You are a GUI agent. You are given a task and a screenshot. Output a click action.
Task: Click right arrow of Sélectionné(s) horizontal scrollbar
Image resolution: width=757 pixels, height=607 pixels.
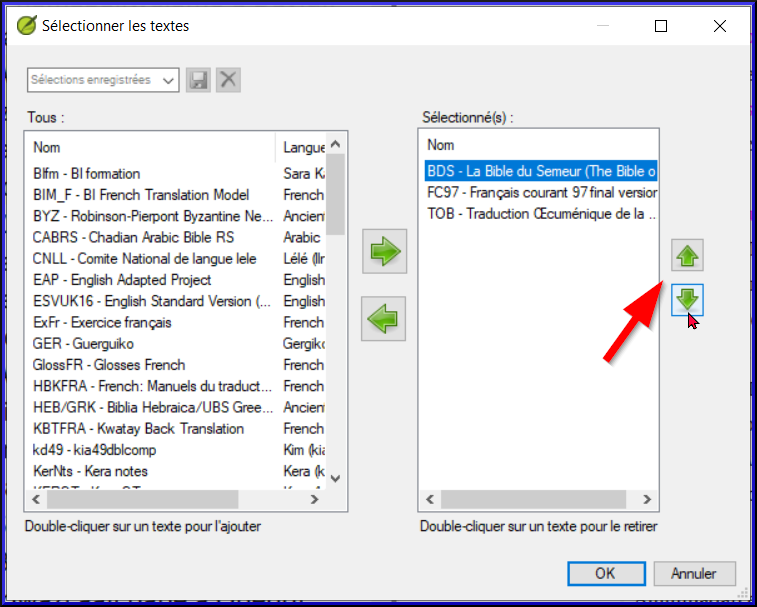click(x=647, y=499)
